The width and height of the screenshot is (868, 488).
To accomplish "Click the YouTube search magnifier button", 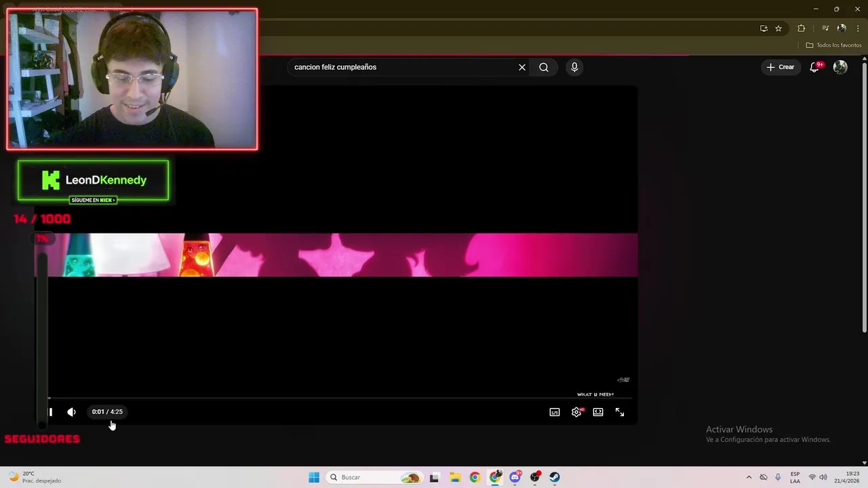I will [x=544, y=67].
